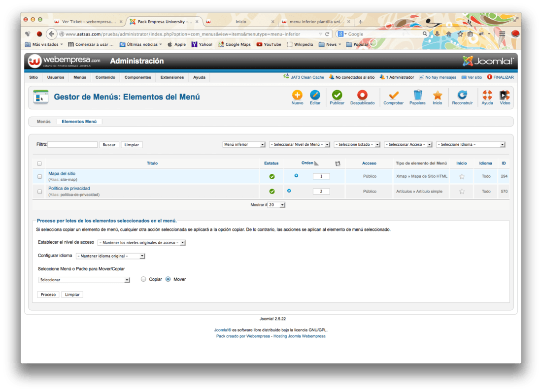Open the Extensiones menu

tap(172, 77)
